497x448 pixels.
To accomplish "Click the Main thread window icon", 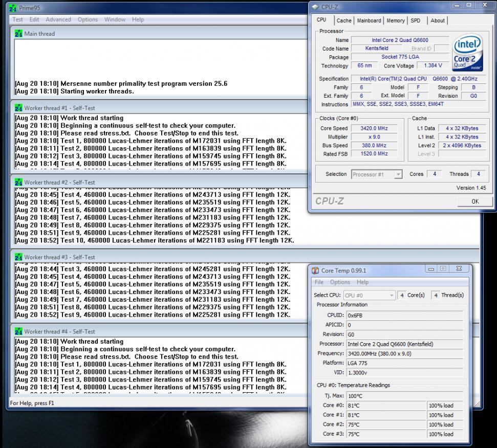I will (x=18, y=34).
